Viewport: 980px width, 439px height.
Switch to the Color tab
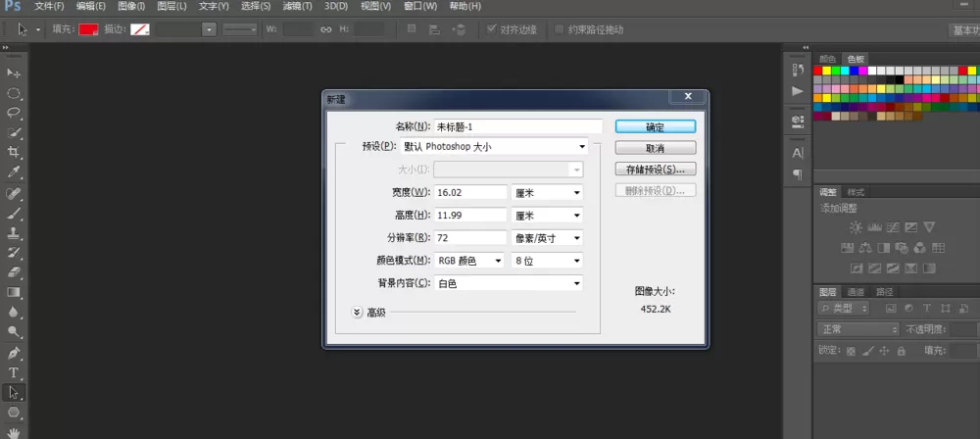pos(827,59)
